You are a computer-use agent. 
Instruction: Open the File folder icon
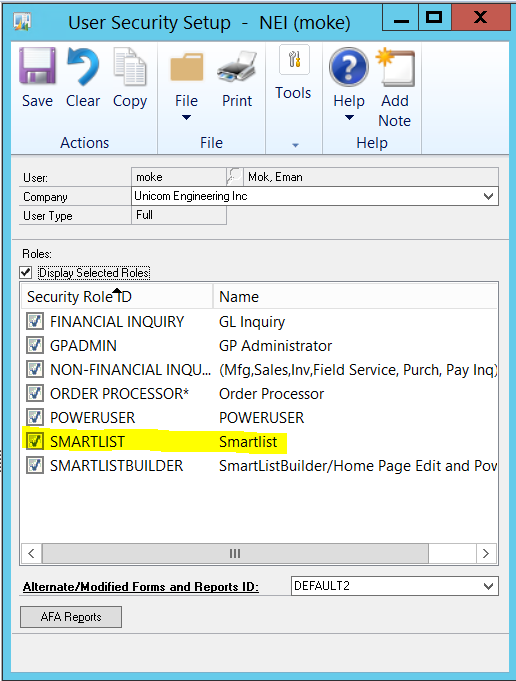[x=186, y=67]
